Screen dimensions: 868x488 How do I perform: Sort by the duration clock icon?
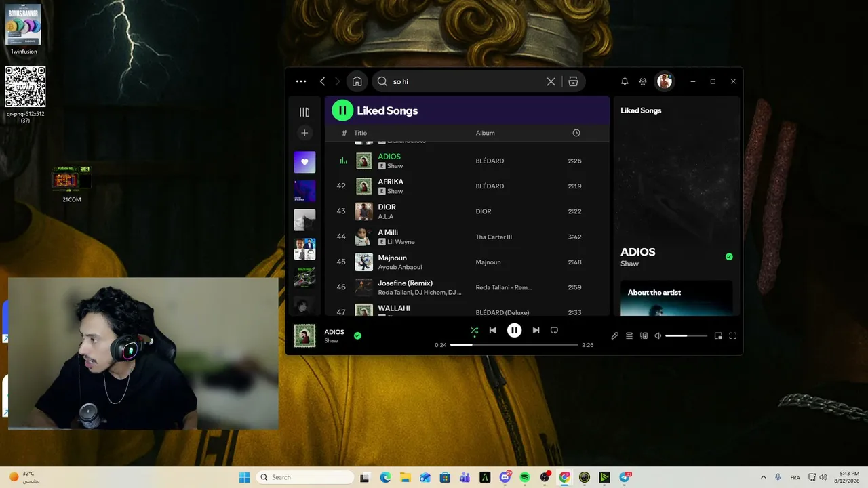coord(576,133)
